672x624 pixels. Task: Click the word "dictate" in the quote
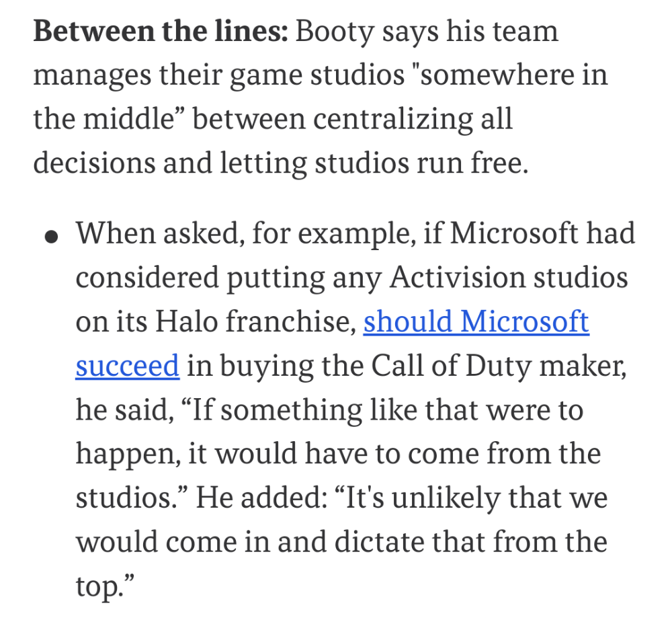point(379,542)
